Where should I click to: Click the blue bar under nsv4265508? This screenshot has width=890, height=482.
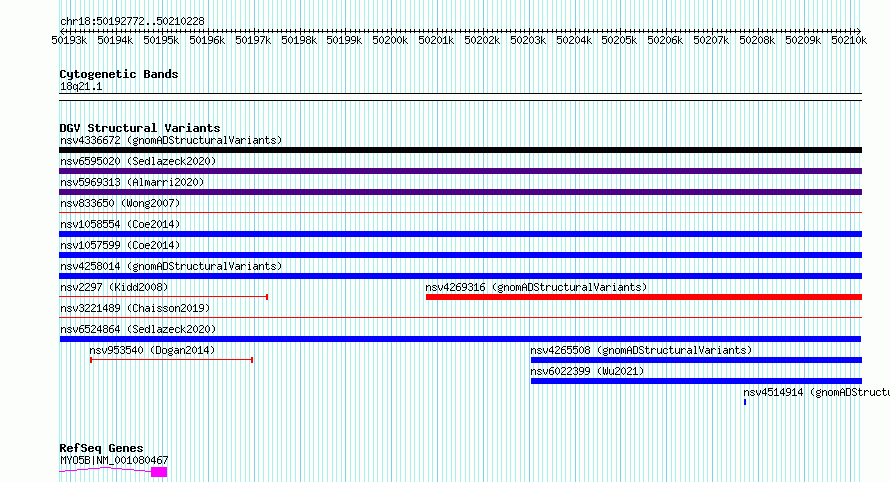(696, 360)
